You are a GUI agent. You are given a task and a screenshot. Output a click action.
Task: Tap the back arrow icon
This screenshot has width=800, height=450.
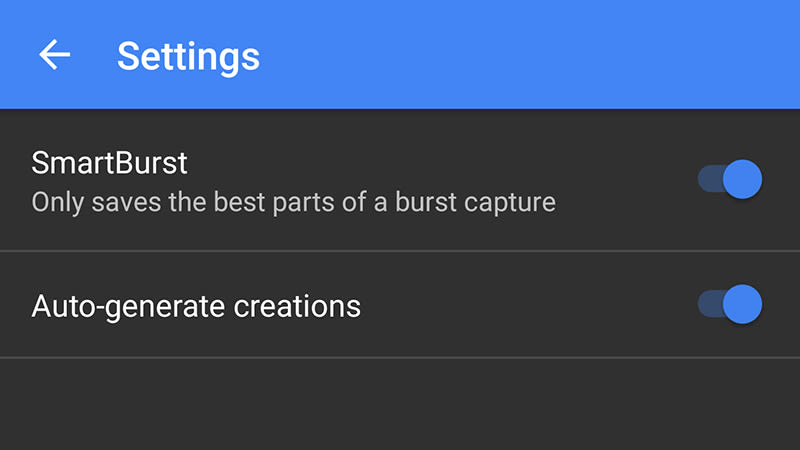[55, 55]
